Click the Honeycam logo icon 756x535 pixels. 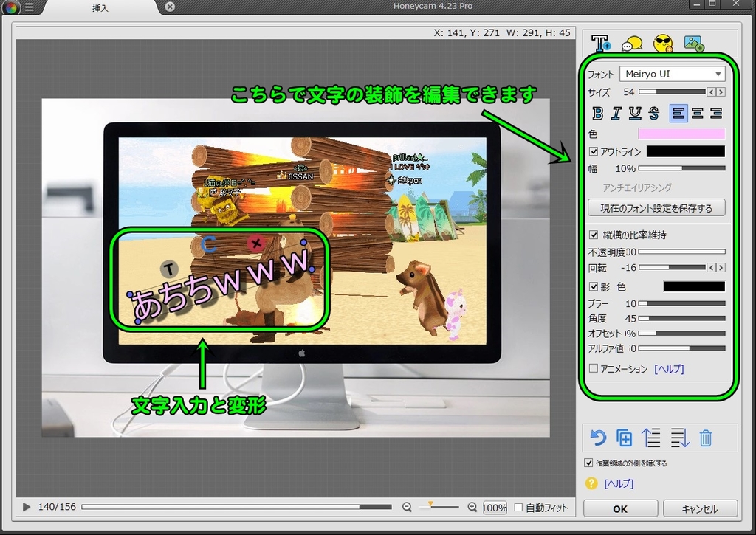coord(11,7)
